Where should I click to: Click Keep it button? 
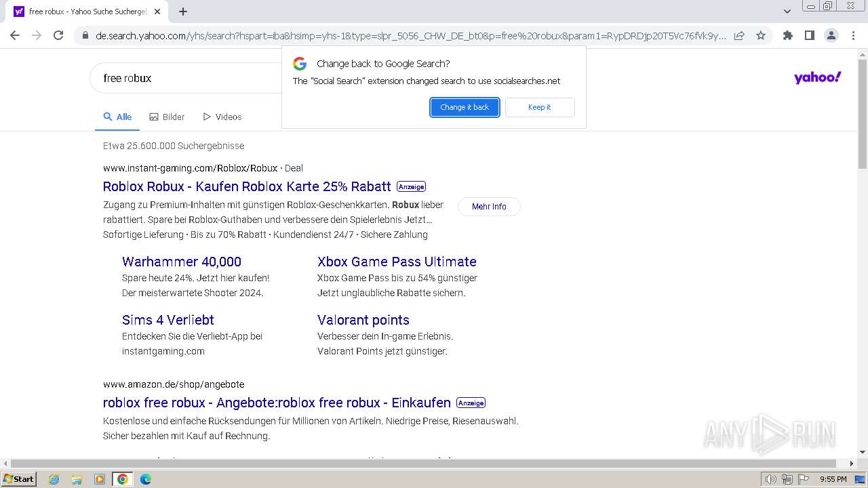pyautogui.click(x=540, y=107)
